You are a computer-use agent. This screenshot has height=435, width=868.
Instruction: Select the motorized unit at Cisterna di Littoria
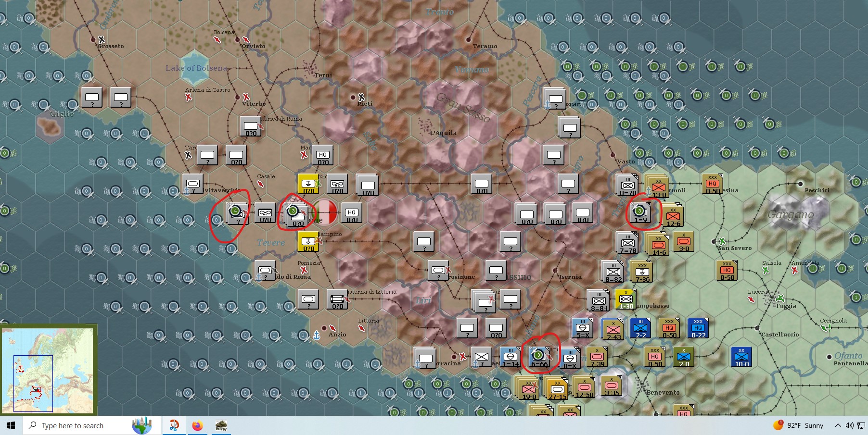pos(337,299)
